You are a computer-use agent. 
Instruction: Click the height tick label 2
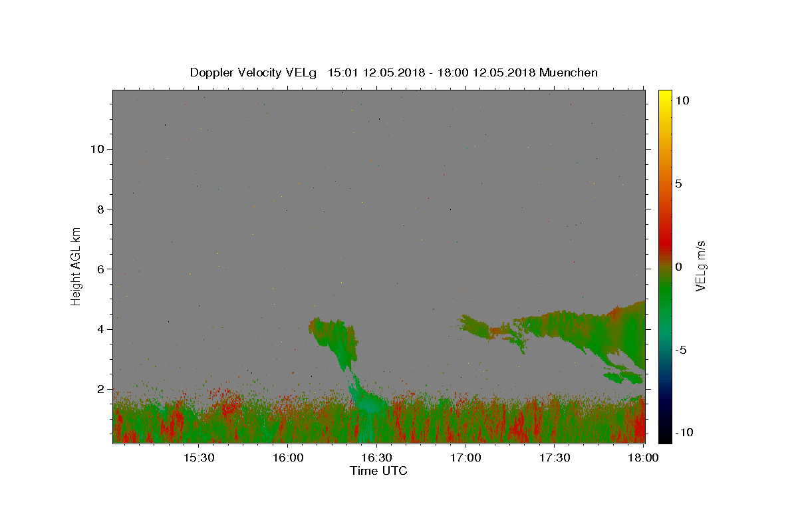tap(101, 389)
